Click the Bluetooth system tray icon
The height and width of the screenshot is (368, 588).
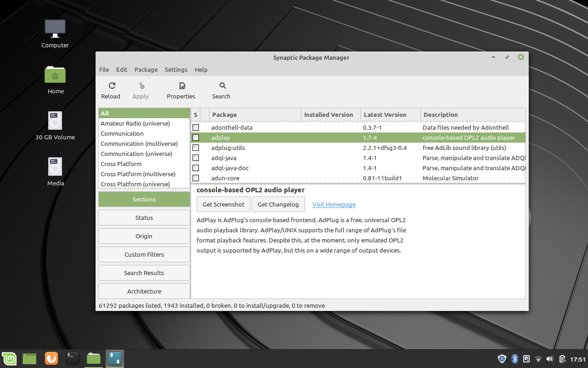click(514, 358)
